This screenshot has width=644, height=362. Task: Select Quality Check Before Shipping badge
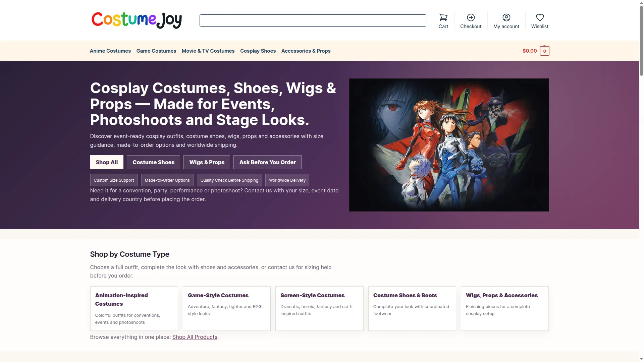click(229, 180)
